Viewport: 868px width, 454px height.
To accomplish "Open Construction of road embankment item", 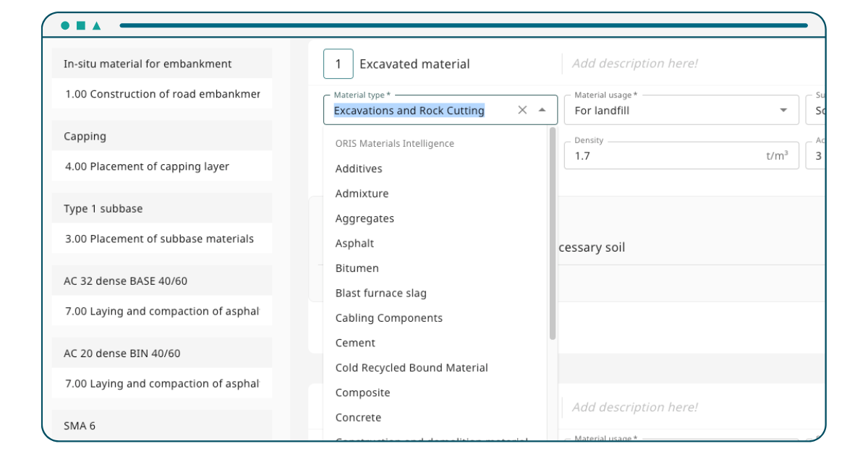I will [x=162, y=94].
